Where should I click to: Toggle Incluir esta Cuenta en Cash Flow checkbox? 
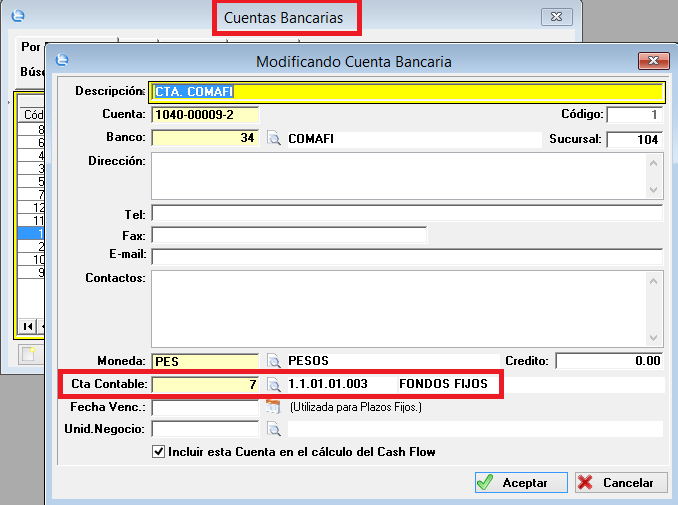click(x=158, y=452)
